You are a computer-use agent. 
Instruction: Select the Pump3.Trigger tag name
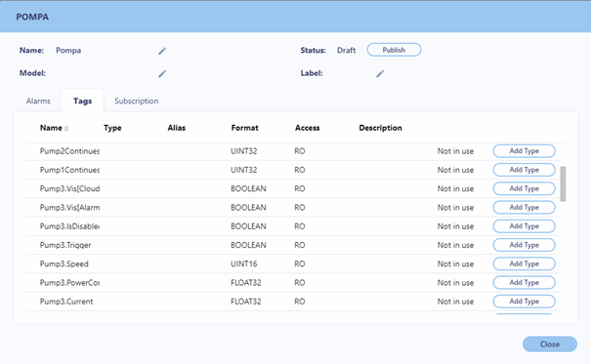click(65, 245)
